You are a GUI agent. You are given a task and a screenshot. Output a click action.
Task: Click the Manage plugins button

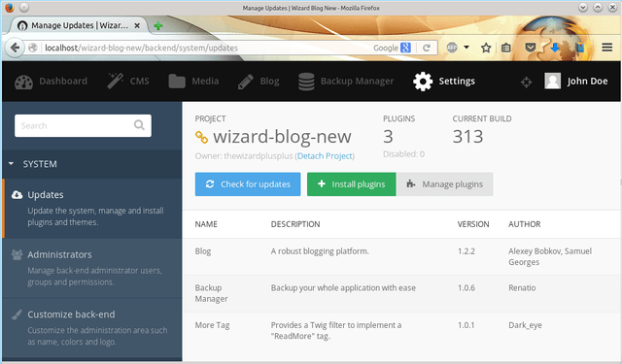click(445, 184)
